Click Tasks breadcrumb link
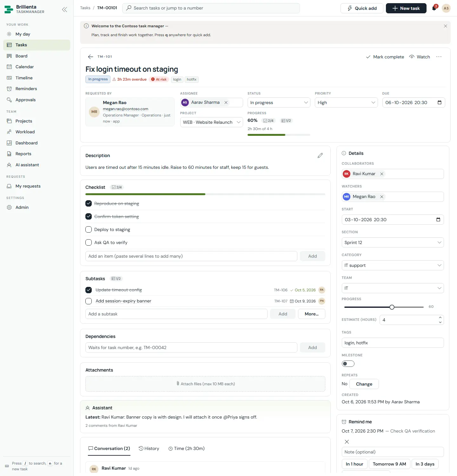Image resolution: width=457 pixels, height=476 pixels. click(85, 8)
